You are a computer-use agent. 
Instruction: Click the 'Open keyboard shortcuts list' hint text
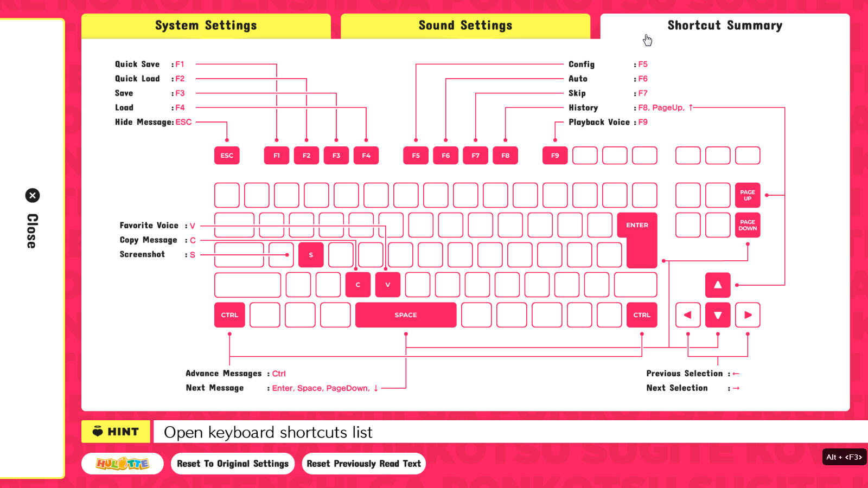point(268,432)
